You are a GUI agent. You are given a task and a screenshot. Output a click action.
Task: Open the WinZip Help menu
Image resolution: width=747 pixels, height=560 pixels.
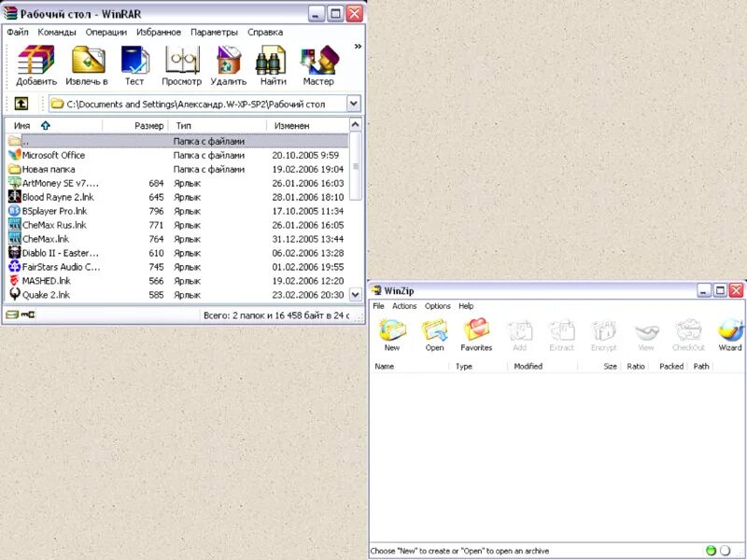466,306
